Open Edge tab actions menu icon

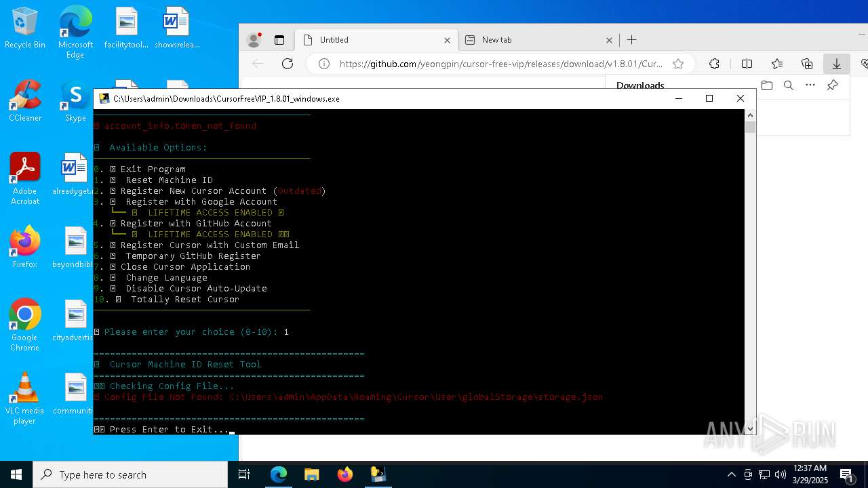point(279,40)
